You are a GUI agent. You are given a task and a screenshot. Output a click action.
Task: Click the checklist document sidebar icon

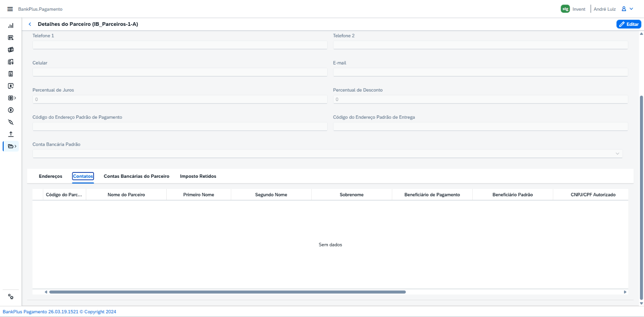[11, 74]
